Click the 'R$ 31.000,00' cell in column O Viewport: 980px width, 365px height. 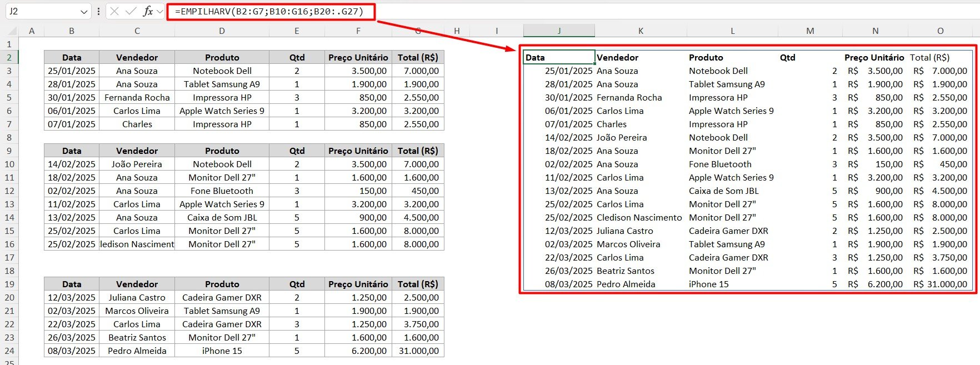tap(941, 284)
